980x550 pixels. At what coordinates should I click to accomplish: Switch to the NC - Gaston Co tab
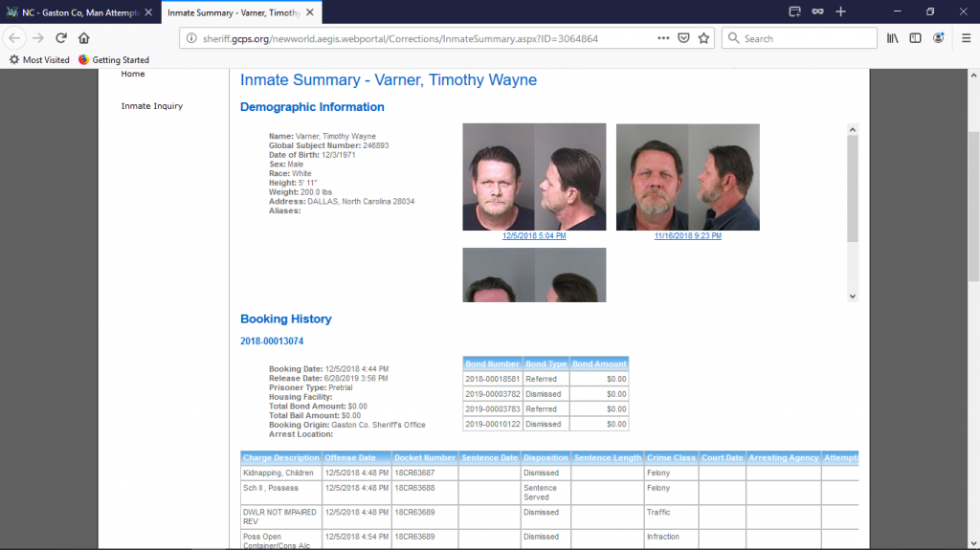click(75, 11)
